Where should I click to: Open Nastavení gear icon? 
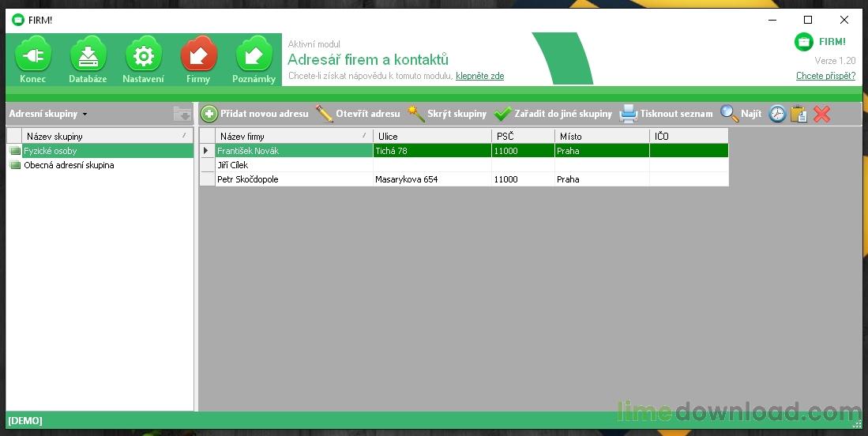click(144, 54)
